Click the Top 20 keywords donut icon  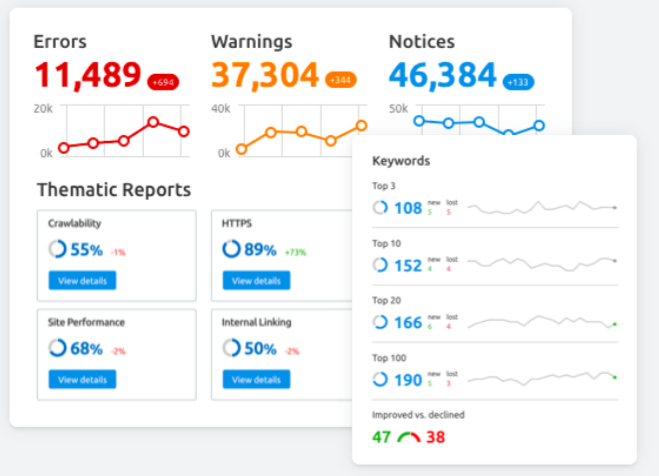pyautogui.click(x=380, y=322)
